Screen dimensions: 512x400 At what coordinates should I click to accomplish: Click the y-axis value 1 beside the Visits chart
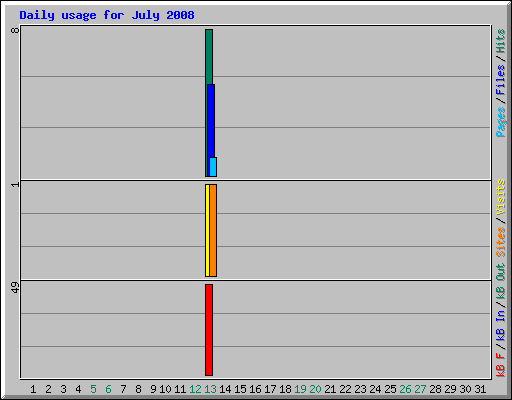pos(15,184)
